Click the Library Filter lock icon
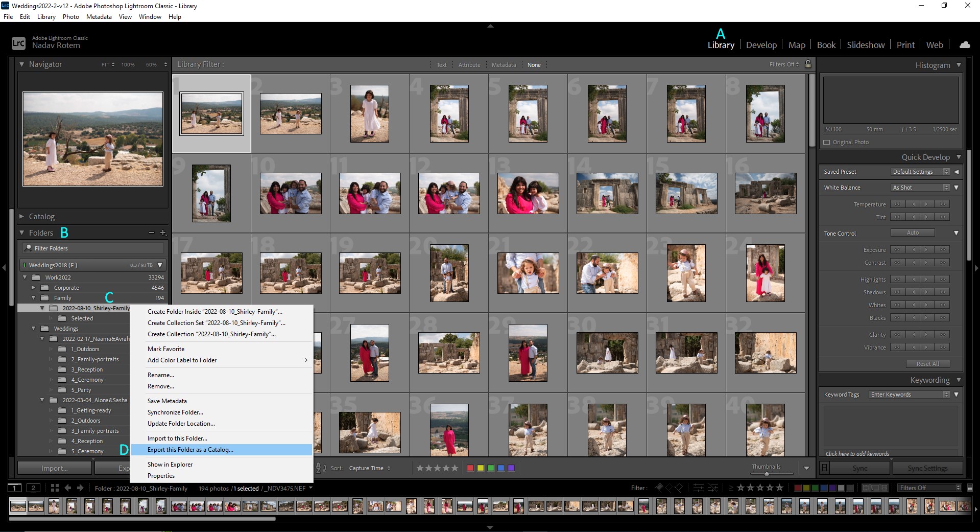The image size is (980, 532). (808, 64)
